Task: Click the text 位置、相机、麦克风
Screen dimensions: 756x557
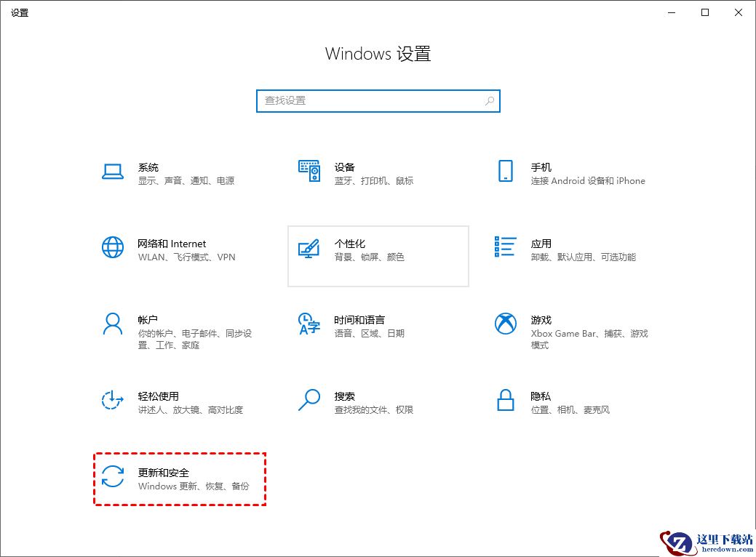Action: pos(570,410)
